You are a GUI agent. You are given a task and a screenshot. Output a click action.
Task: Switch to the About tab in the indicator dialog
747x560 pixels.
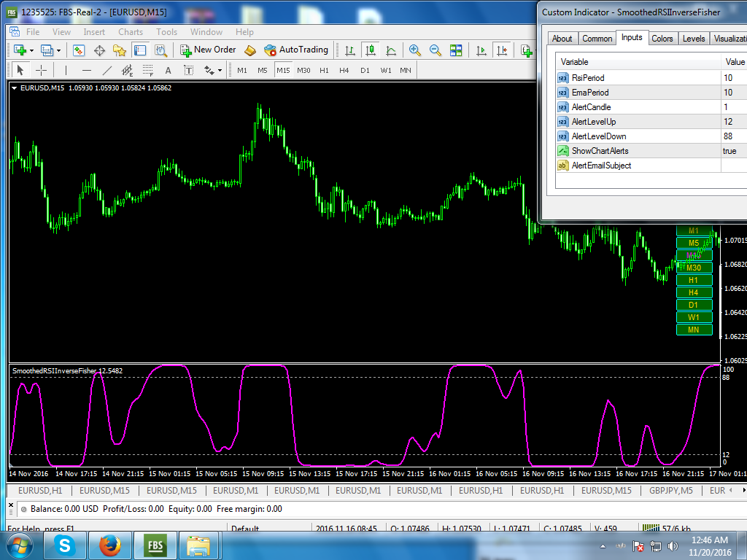click(562, 39)
